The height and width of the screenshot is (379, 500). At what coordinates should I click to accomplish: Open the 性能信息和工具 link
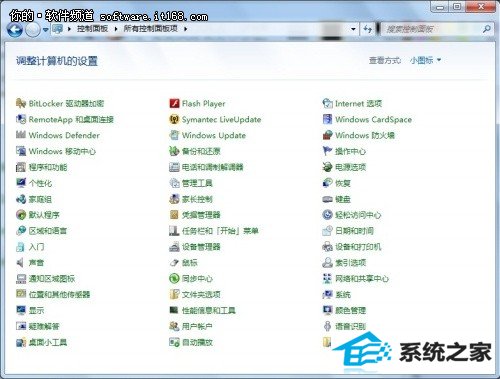point(209,311)
